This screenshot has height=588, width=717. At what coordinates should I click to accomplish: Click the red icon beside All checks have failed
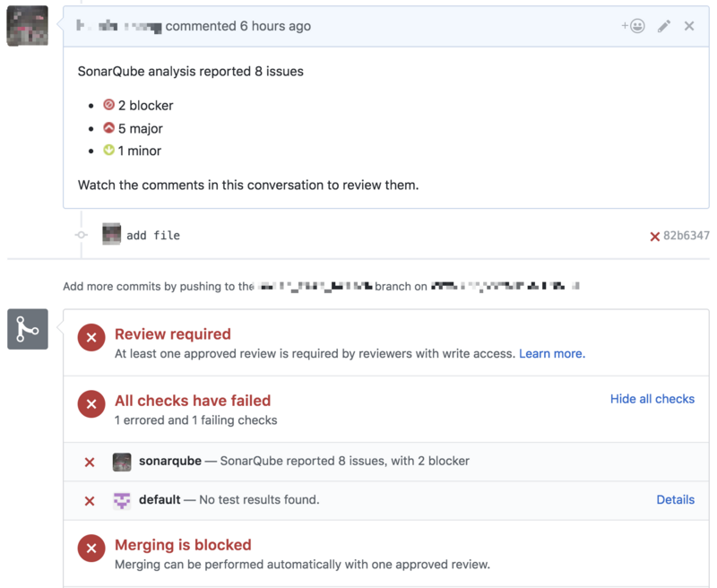(91, 405)
